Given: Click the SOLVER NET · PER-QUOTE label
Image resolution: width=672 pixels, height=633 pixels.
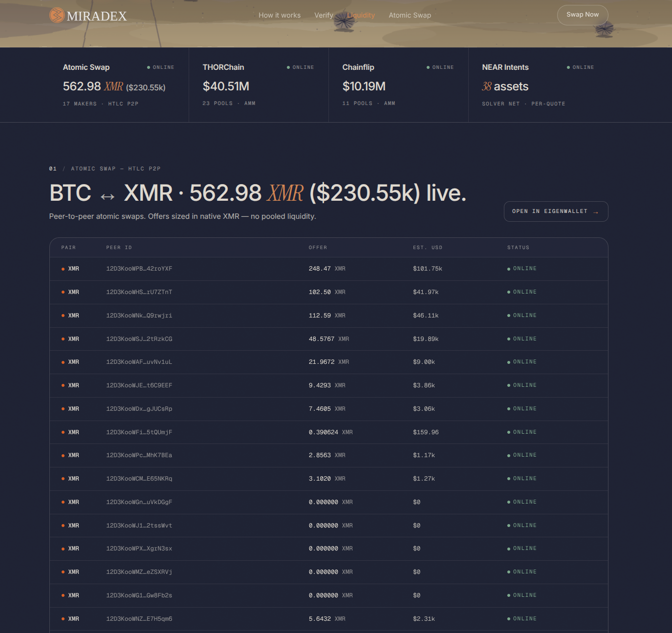Looking at the screenshot, I should (523, 104).
